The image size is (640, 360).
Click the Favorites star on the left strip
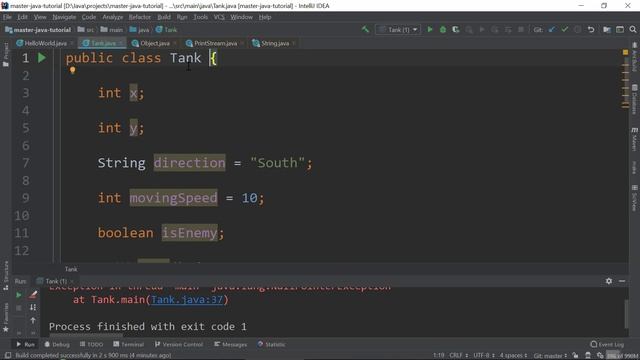pyautogui.click(x=5, y=329)
